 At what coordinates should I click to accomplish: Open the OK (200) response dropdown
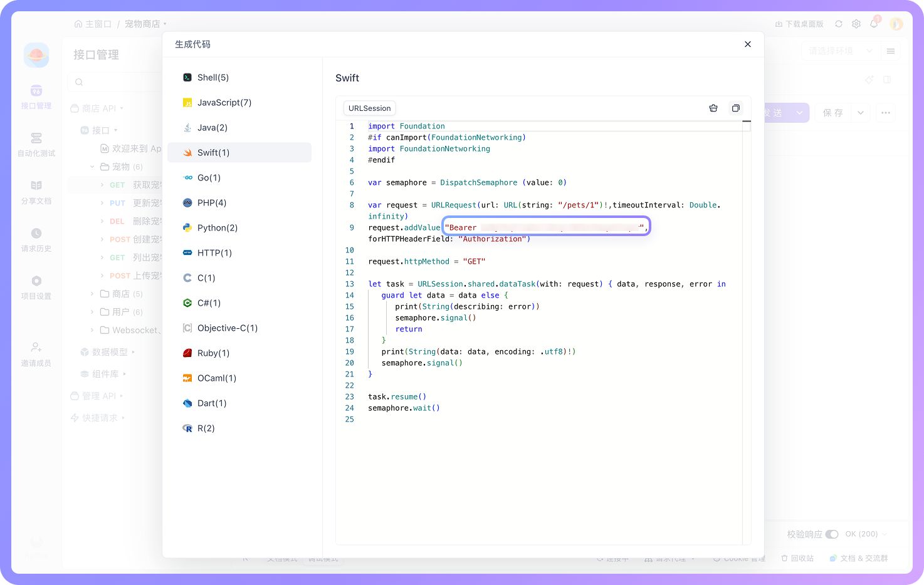(x=866, y=534)
